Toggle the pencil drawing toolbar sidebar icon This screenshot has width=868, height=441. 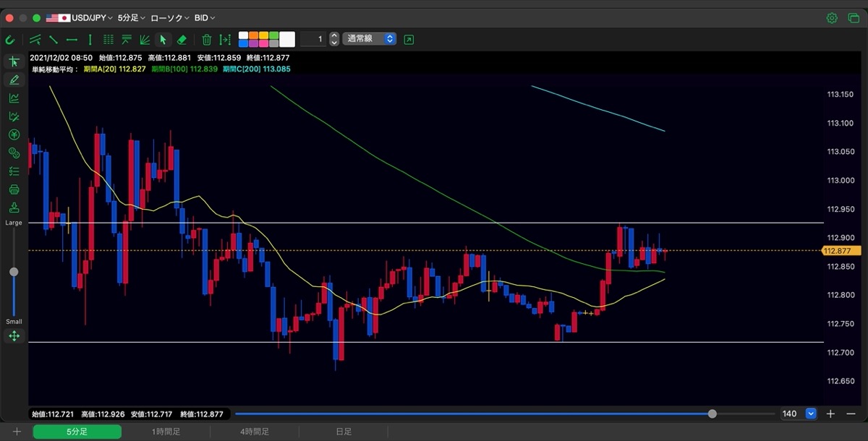tap(14, 80)
